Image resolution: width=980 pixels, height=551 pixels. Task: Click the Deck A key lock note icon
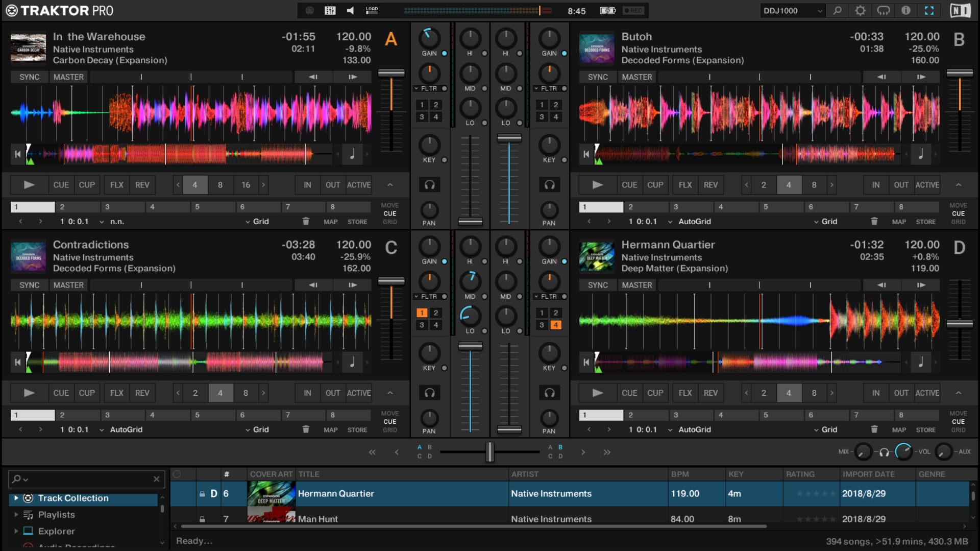(352, 154)
